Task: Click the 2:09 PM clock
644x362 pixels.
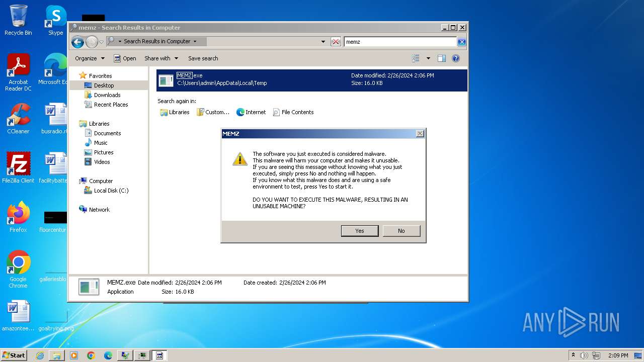Action: click(618, 355)
